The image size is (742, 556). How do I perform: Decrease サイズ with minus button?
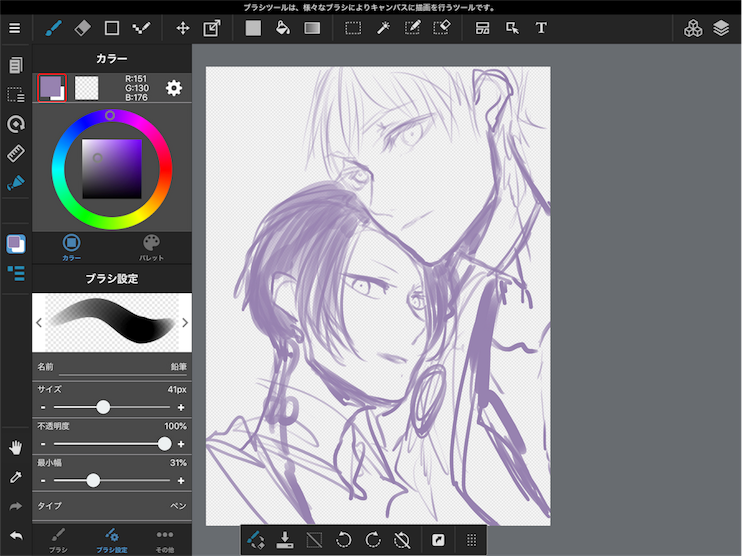tap(43, 407)
